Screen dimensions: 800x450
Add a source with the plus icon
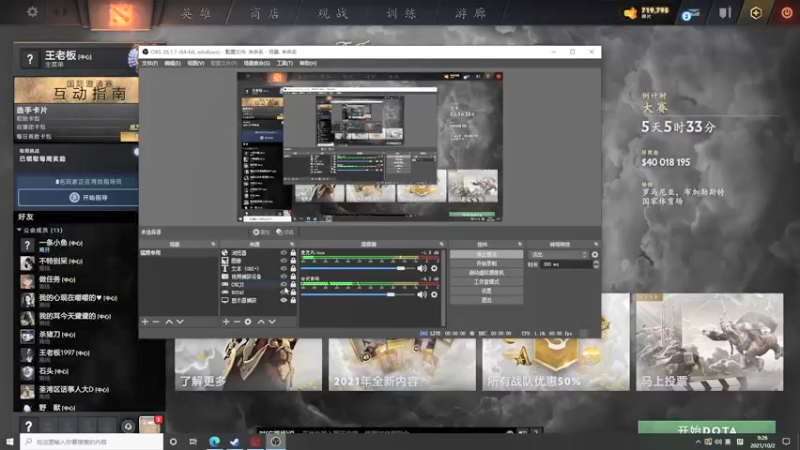226,322
